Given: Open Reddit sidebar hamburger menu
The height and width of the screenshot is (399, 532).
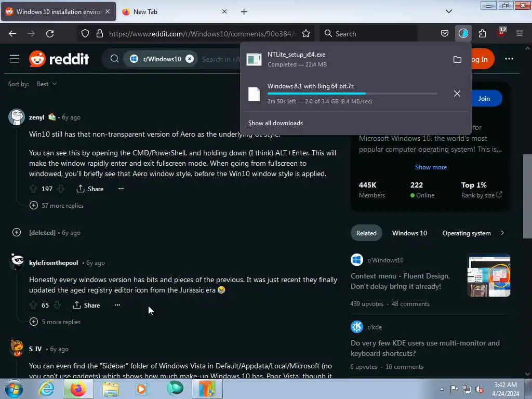Looking at the screenshot, I should click(x=15, y=59).
